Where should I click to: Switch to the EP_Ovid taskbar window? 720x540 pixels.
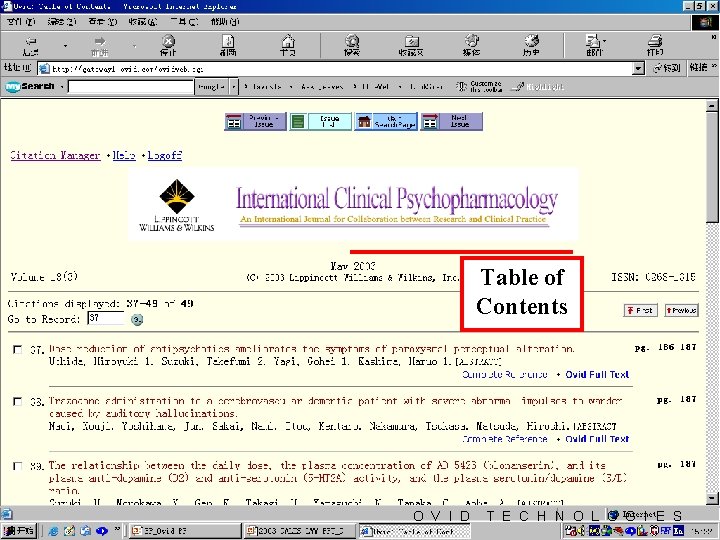pos(185,531)
